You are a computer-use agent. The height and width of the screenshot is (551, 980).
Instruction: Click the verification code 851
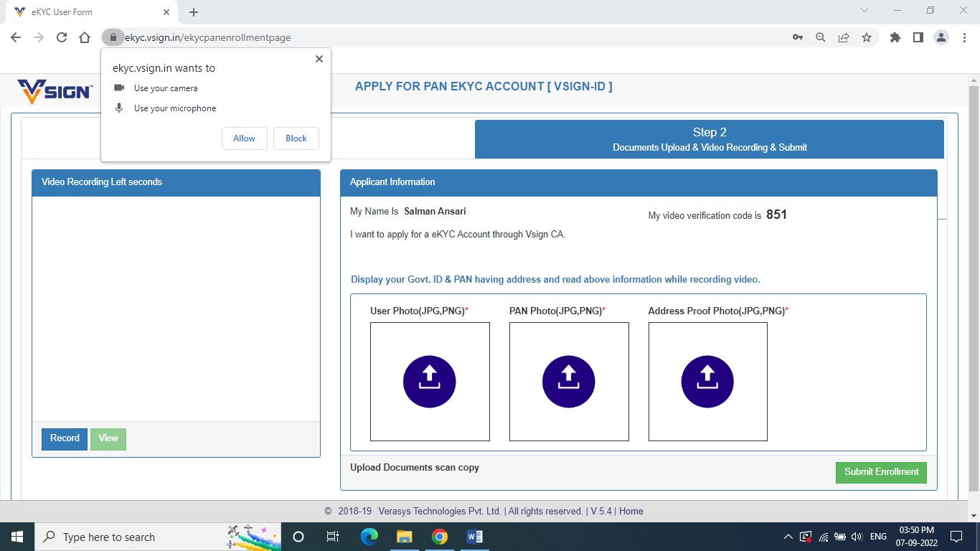point(776,215)
